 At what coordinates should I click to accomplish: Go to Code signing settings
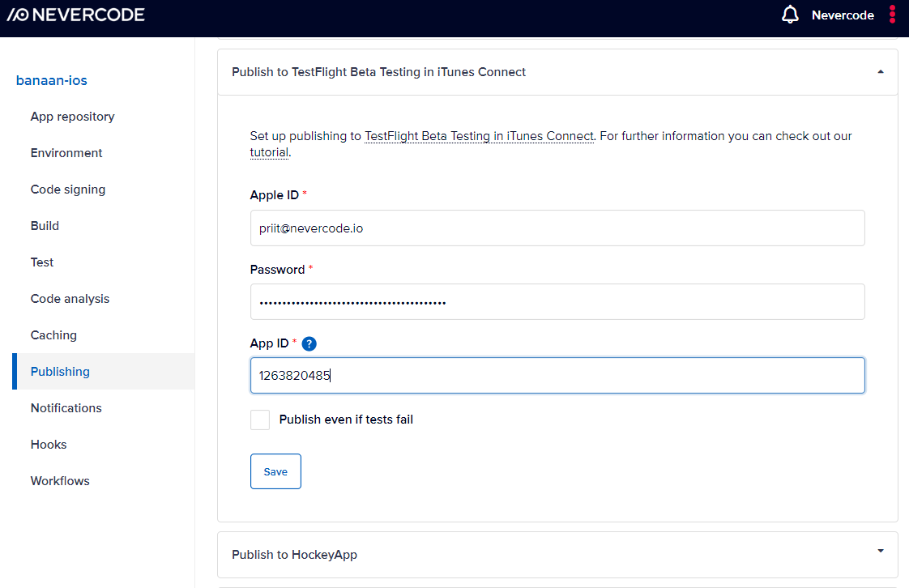(68, 190)
